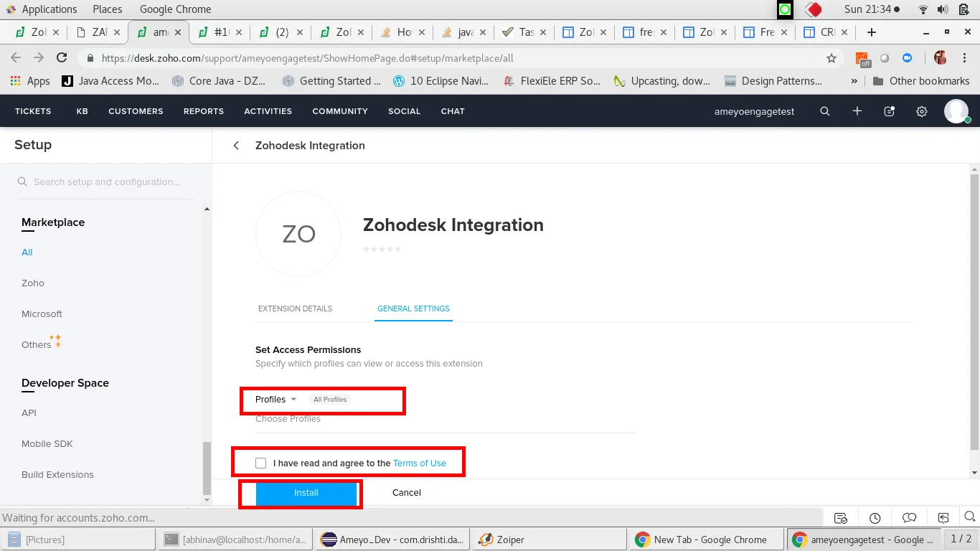Image resolution: width=980 pixels, height=551 pixels.
Task: Click the Search setup and configuration field
Action: [x=106, y=182]
